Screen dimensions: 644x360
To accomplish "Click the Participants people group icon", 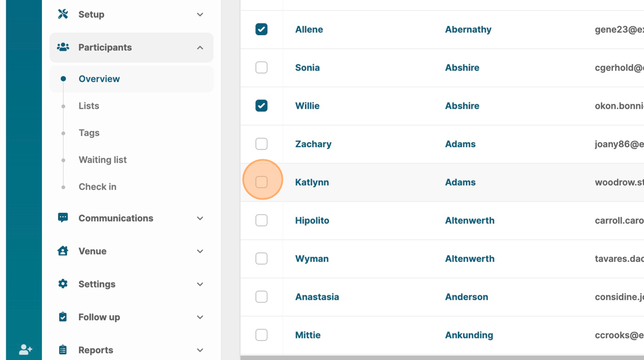I will tap(63, 47).
